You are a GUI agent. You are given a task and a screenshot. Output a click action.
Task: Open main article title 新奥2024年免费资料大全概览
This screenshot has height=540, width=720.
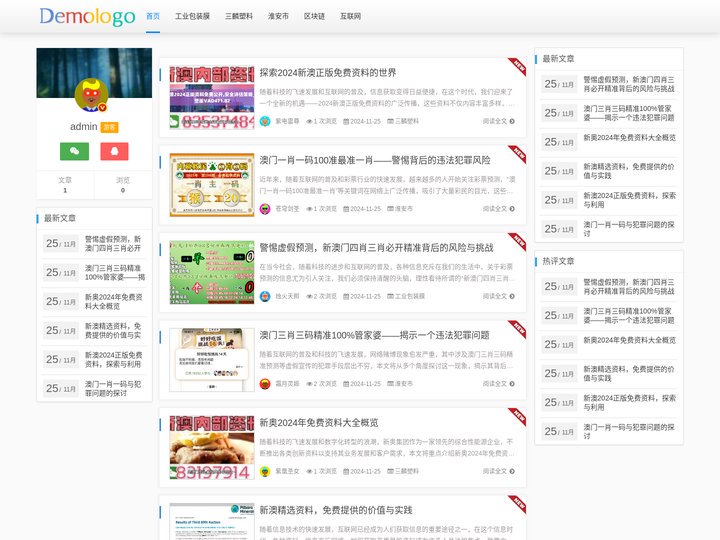[319, 422]
